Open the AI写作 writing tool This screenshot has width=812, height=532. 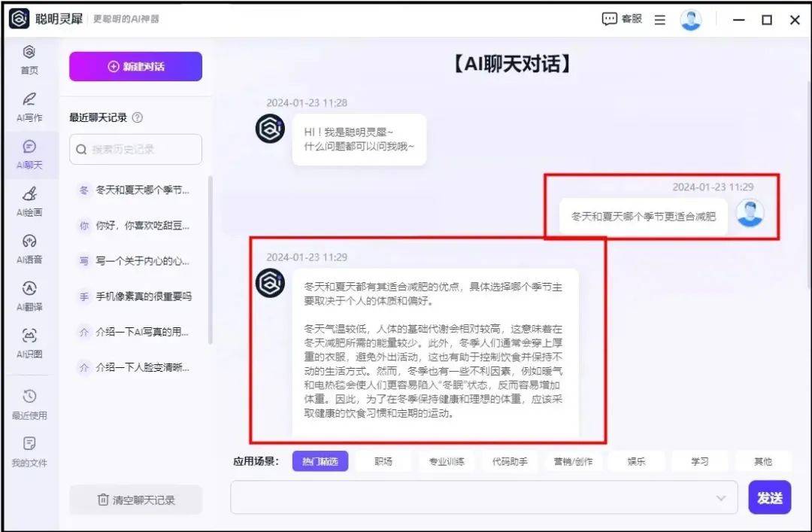pyautogui.click(x=29, y=108)
